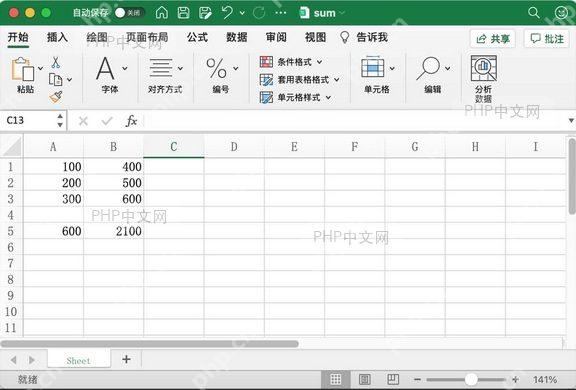This screenshot has width=576, height=390.
Task: Undo the last action
Action: tap(227, 13)
